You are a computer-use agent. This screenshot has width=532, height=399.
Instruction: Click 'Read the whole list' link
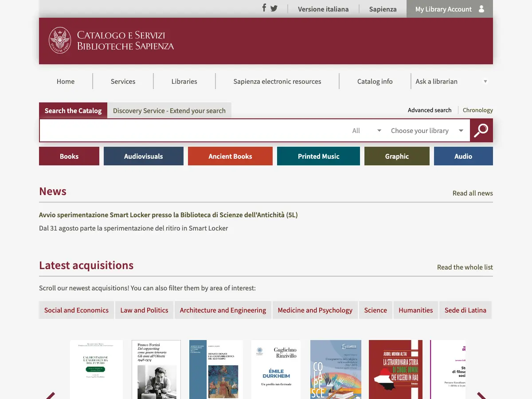pyautogui.click(x=465, y=267)
